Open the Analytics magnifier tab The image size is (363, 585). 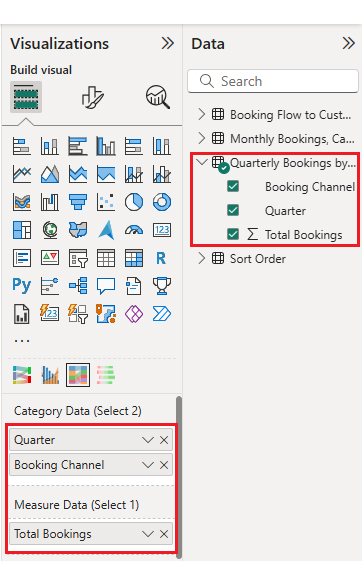[158, 97]
